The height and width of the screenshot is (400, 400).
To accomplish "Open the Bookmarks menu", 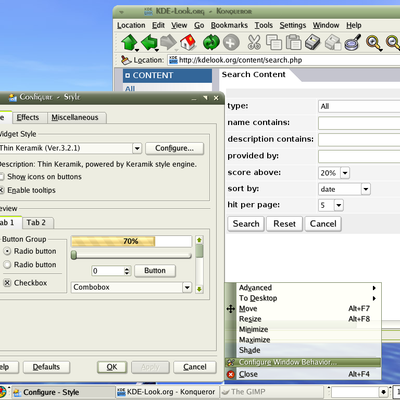I will (x=229, y=25).
